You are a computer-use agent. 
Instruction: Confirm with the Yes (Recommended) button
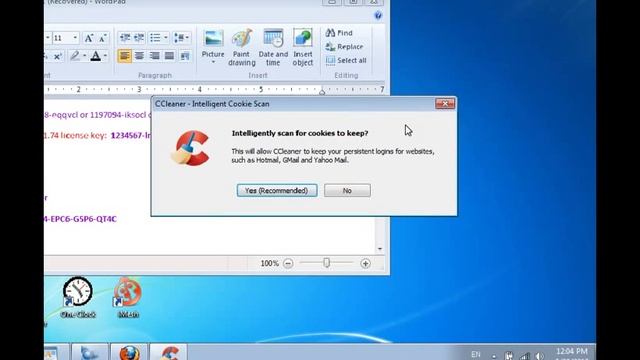(x=277, y=191)
